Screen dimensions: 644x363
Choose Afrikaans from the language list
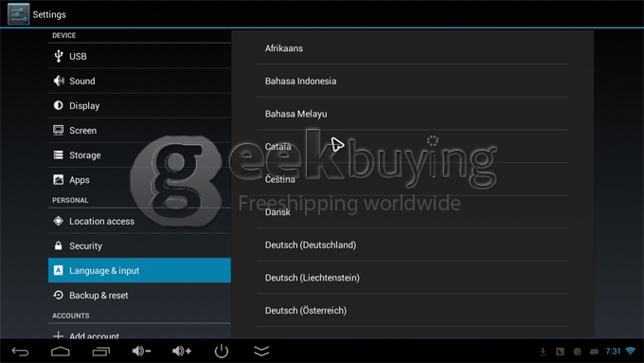[x=412, y=48]
